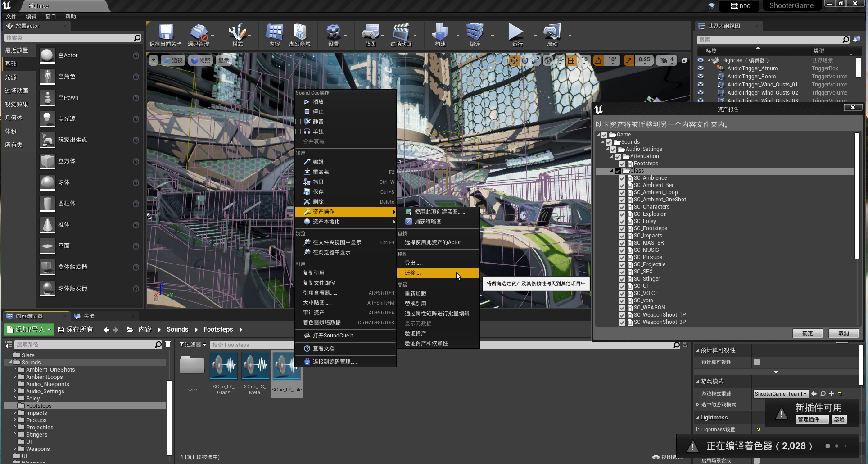Click the Compile toolbar icon
Screen dimensions: 868x464
pyautogui.click(x=475, y=32)
